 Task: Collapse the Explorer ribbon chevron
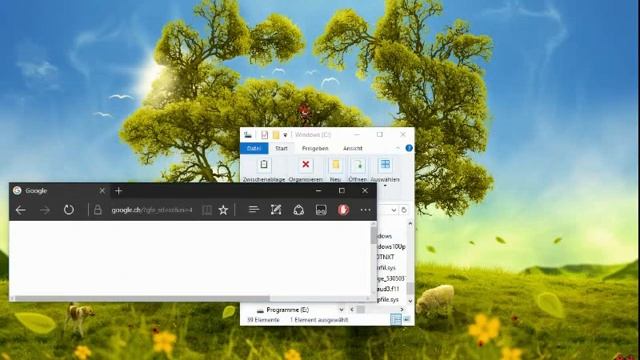(x=398, y=148)
